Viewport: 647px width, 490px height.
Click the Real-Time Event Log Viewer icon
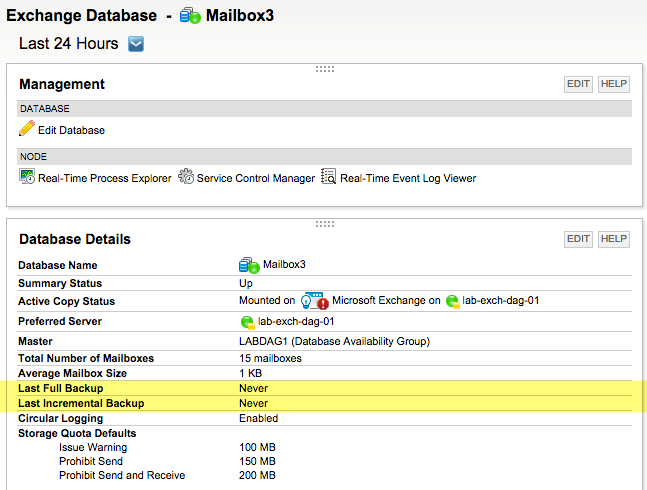(x=329, y=176)
